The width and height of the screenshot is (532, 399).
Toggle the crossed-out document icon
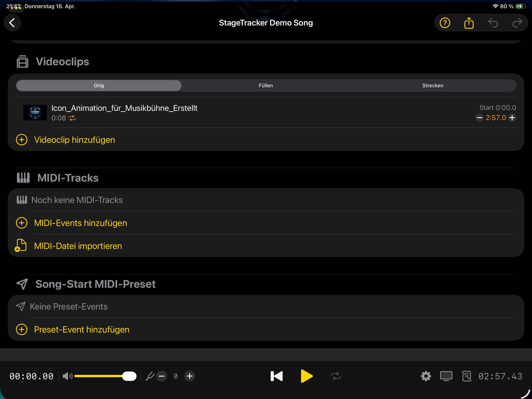click(x=467, y=376)
